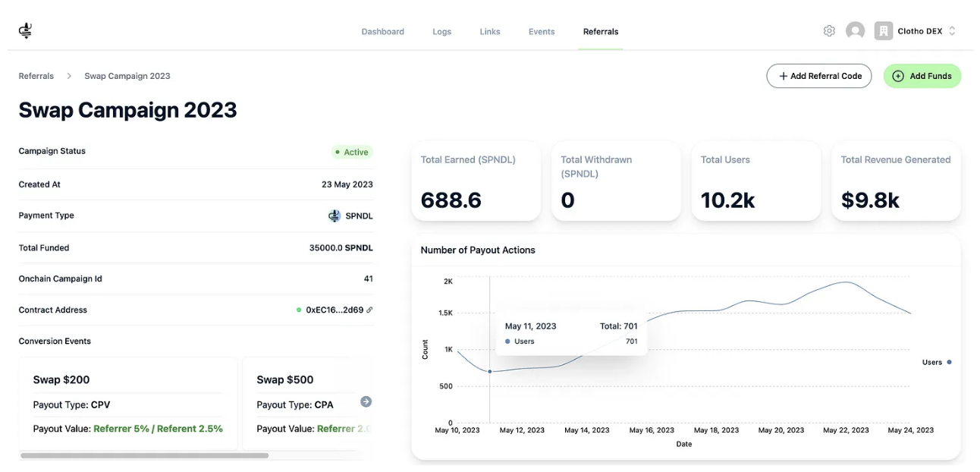Click the user avatar icon

pos(855,31)
